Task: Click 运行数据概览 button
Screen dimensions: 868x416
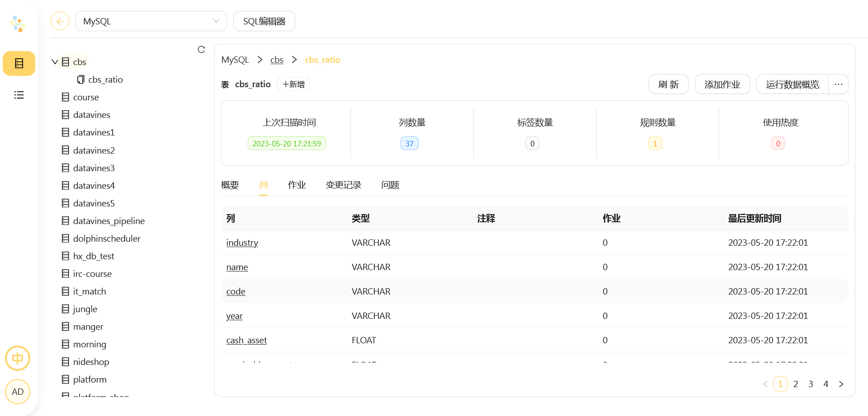Action: click(x=793, y=84)
